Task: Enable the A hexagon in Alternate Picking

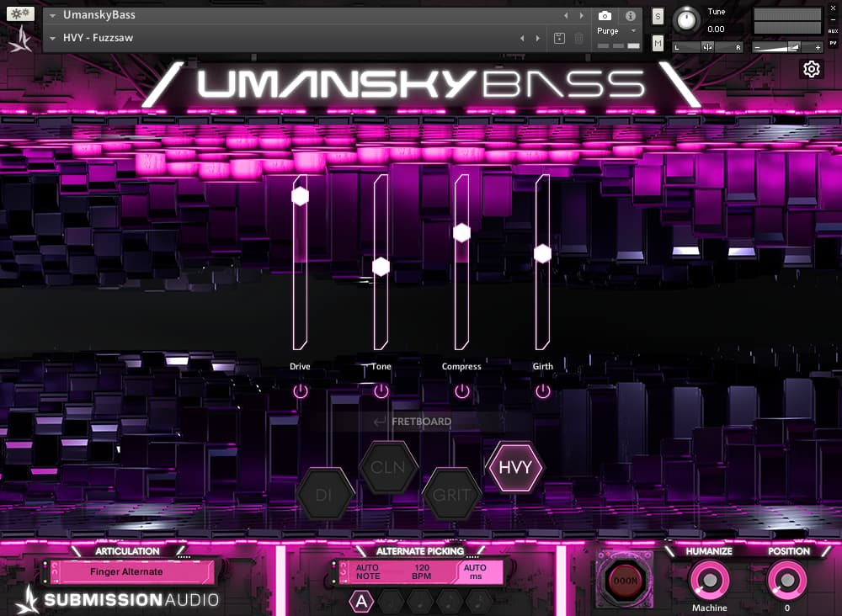Action: (x=361, y=601)
